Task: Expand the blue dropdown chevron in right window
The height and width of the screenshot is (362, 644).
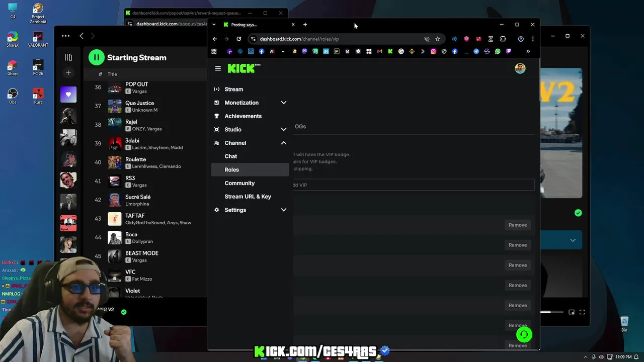Action: pos(573,240)
